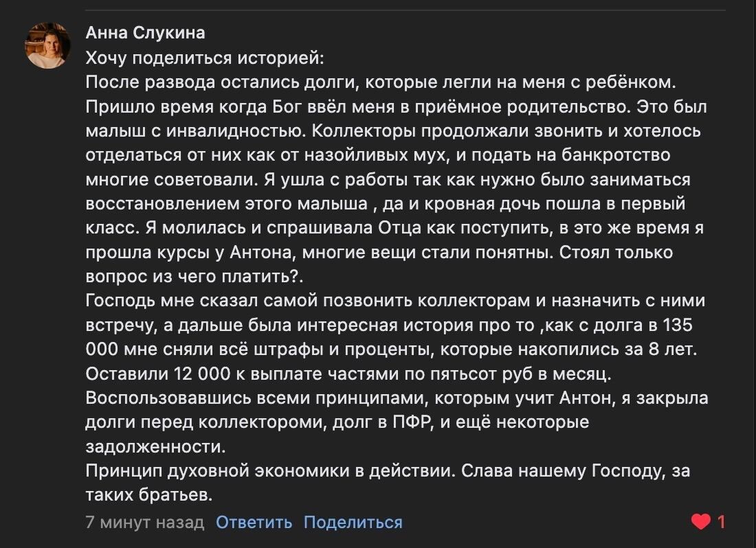Like Анна Слукина's comment via heart icon
Viewport: 756px width, 548px height.
click(x=700, y=522)
